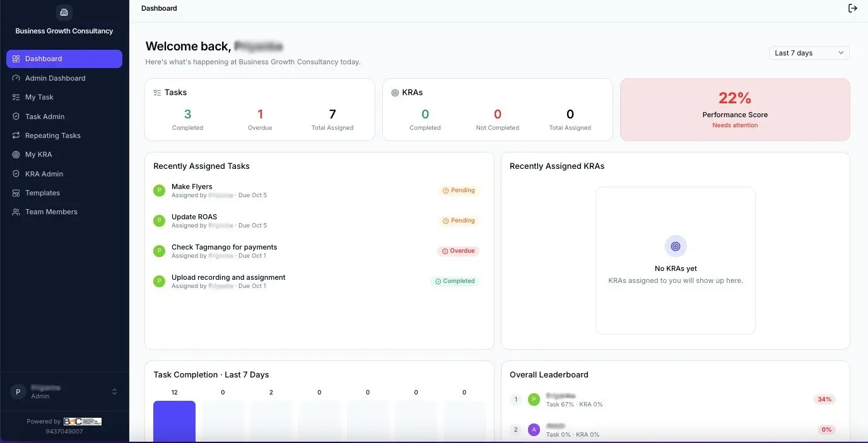This screenshot has width=868, height=443.
Task: Click the My KRA target icon
Action: click(x=16, y=154)
